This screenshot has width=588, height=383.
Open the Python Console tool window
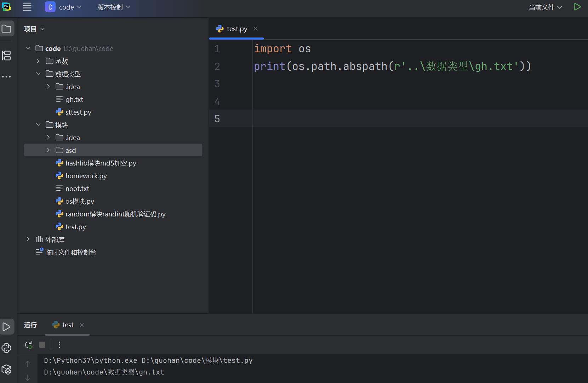7,348
